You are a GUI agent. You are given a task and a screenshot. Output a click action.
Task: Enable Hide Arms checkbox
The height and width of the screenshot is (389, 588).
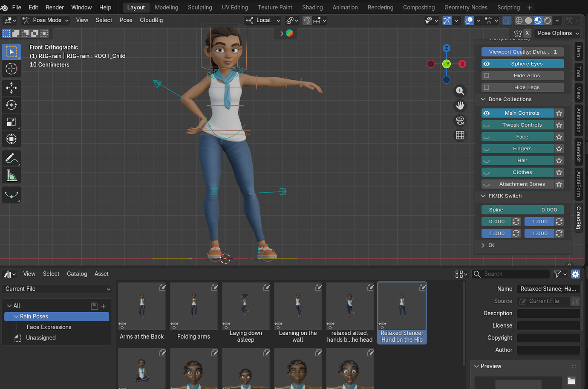(x=487, y=75)
